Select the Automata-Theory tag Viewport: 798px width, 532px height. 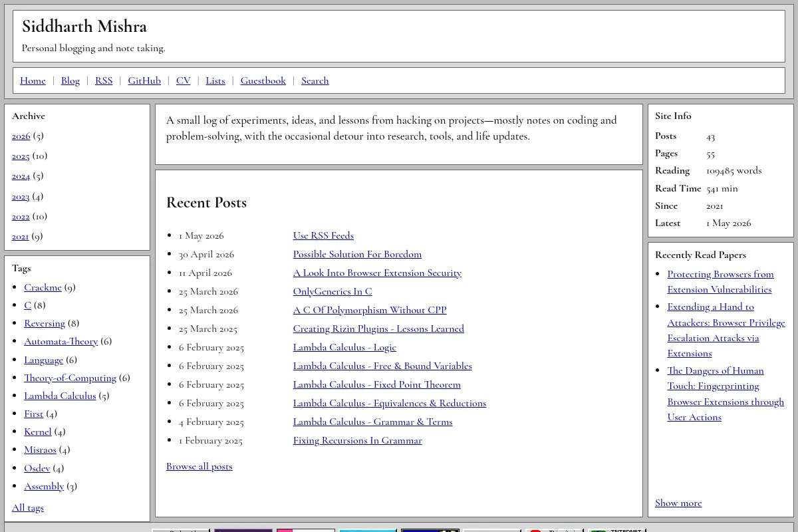pyautogui.click(x=61, y=341)
